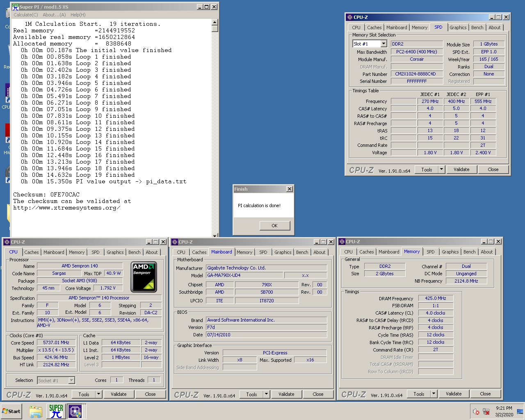
Task: Click the checksum line 0FE70CAC in Super PI
Action: tap(46, 194)
